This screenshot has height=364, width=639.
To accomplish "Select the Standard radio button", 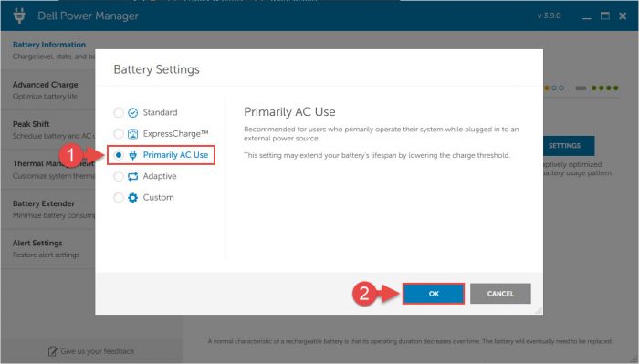I will click(119, 113).
